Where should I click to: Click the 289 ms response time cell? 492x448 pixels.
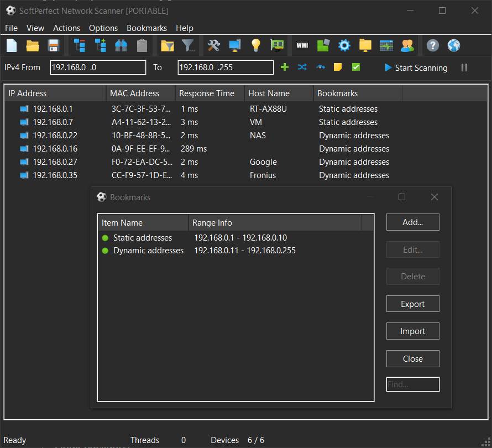(x=193, y=148)
